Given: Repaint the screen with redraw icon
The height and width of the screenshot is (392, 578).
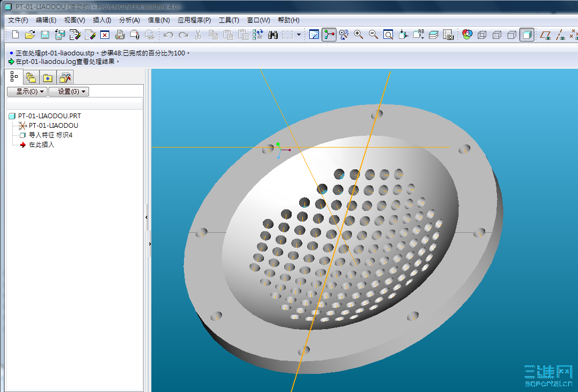Looking at the screenshot, I should (x=314, y=35).
